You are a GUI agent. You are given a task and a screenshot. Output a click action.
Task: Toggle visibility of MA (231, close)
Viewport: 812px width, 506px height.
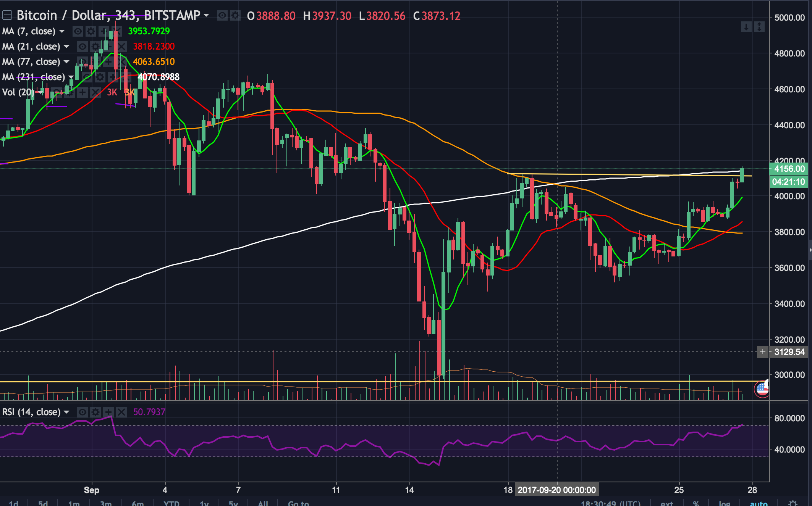tap(87, 77)
